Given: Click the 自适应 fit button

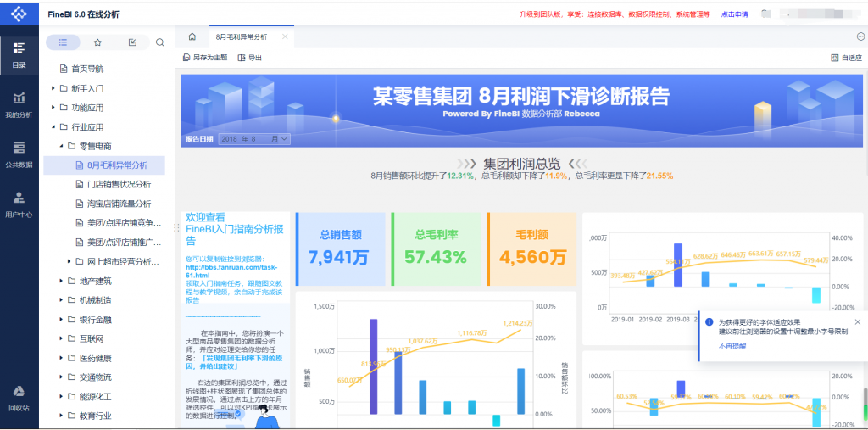Looking at the screenshot, I should (x=847, y=58).
